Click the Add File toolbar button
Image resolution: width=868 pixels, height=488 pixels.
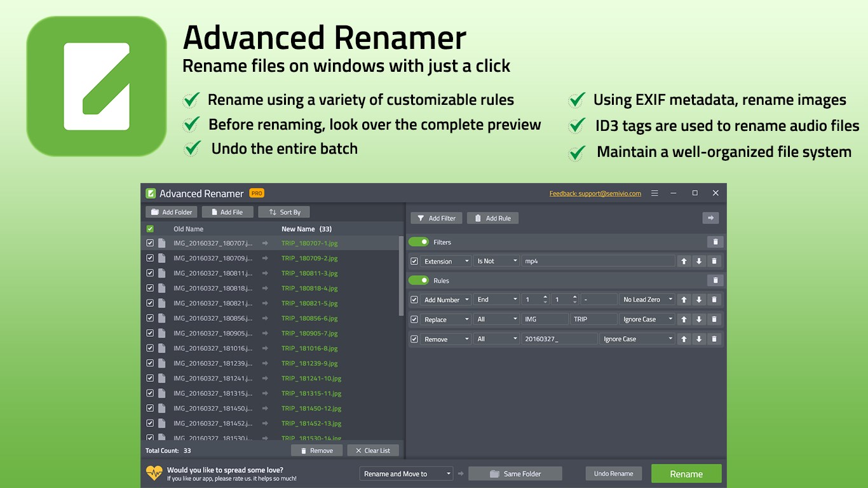227,212
